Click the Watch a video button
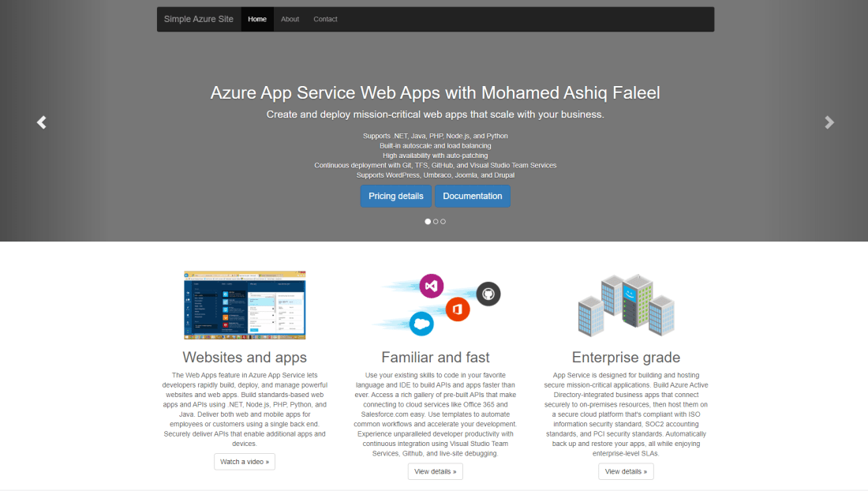 [x=245, y=462]
